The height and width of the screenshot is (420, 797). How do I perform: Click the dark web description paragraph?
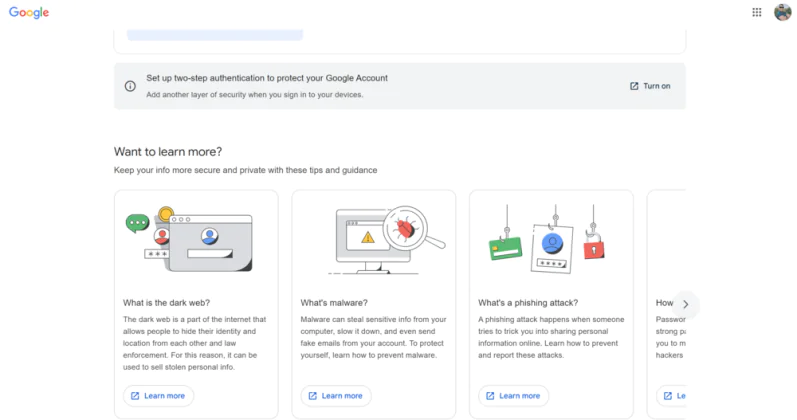click(x=194, y=343)
